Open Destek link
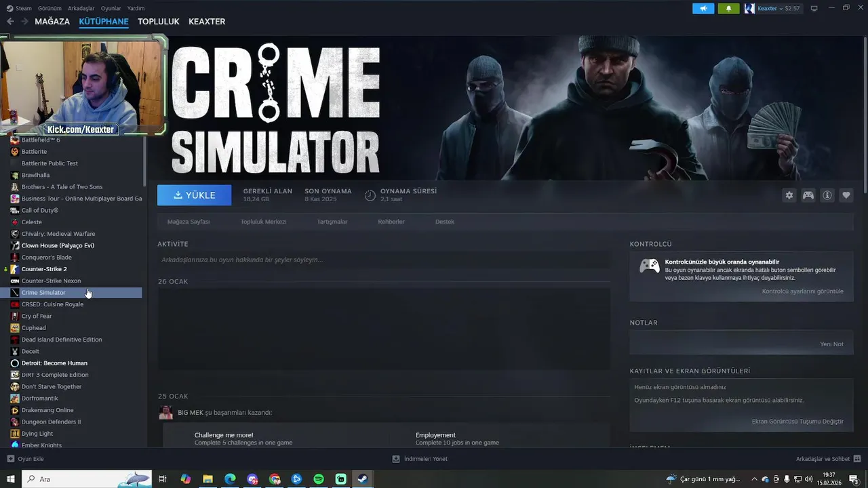Screen dimensions: 868x488 pyautogui.click(x=445, y=222)
